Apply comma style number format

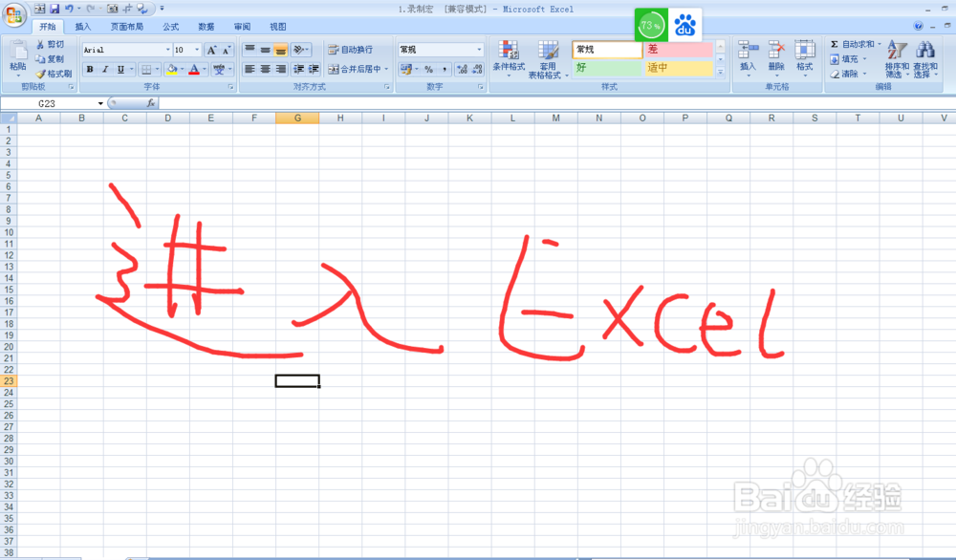(x=445, y=69)
